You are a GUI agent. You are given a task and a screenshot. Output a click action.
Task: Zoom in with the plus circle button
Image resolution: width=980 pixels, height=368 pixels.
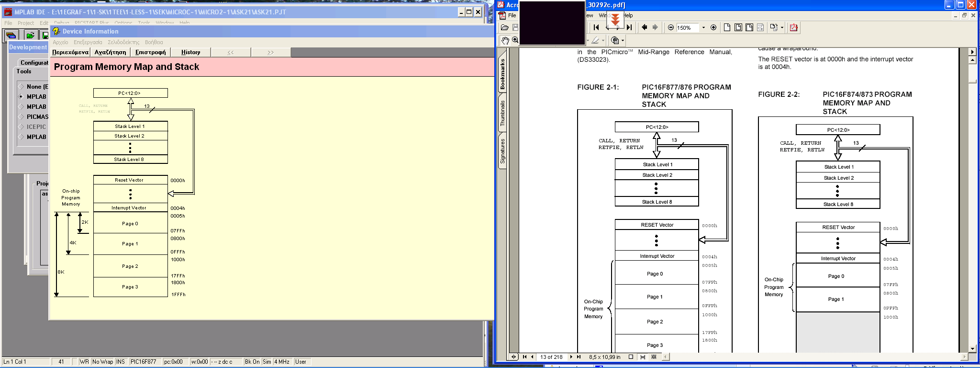[713, 27]
